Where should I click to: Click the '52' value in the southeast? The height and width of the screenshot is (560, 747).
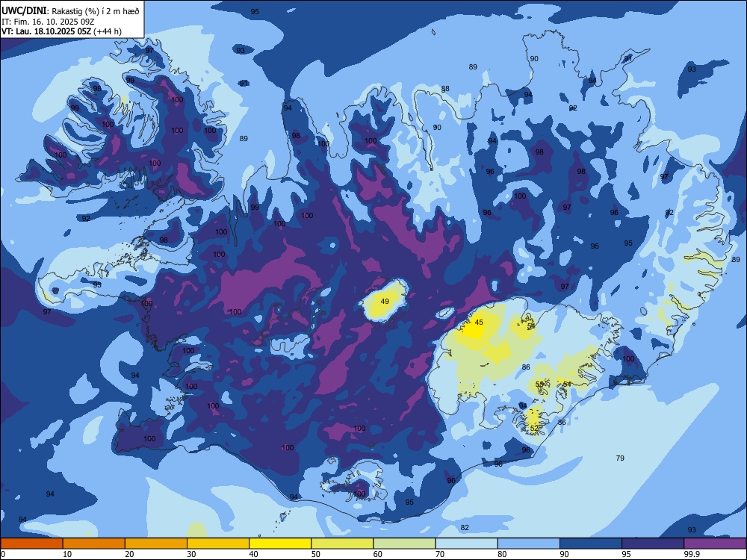pos(534,428)
